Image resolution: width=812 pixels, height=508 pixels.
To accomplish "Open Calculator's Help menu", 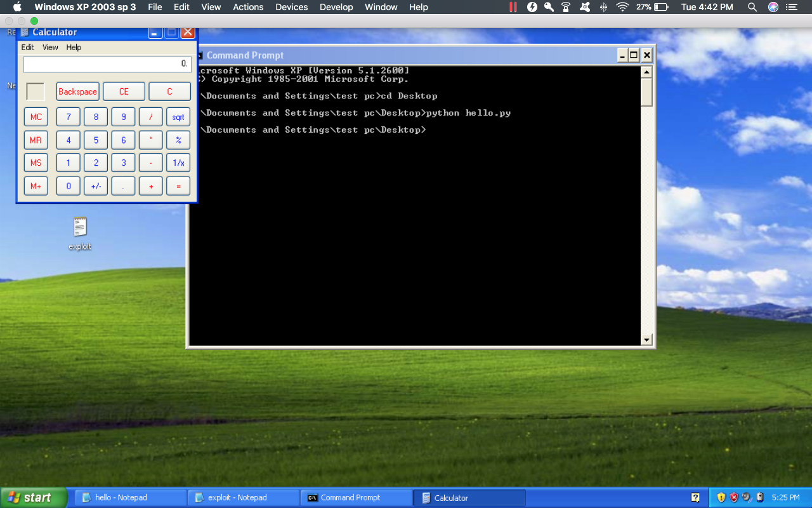I will 74,48.
